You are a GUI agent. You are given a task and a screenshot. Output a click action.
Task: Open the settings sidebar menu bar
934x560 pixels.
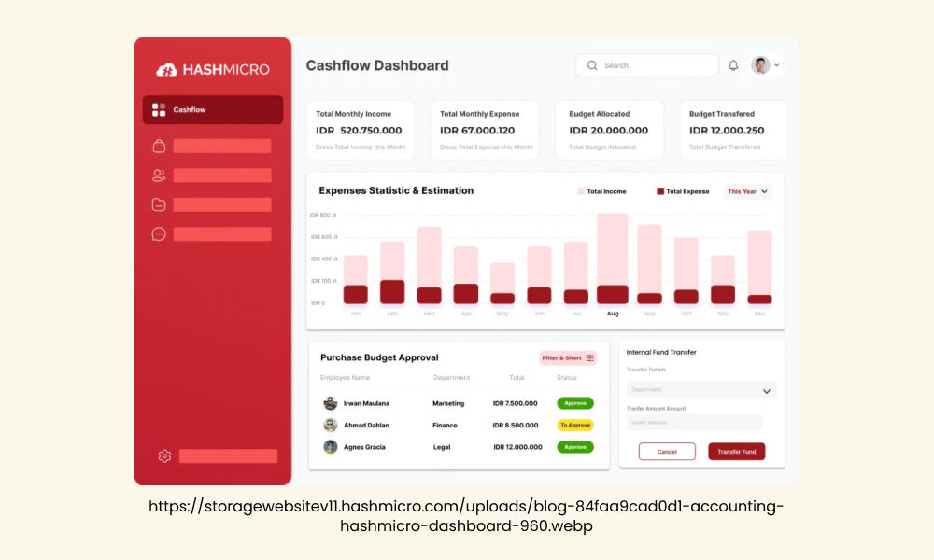tap(228, 455)
